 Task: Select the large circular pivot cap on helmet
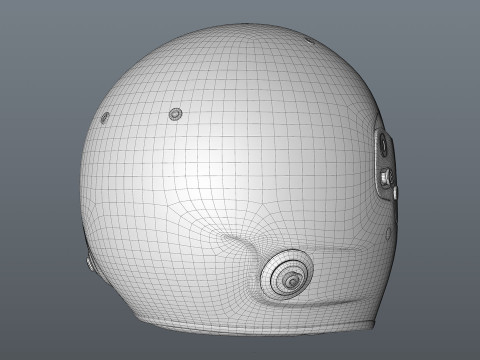(287, 274)
